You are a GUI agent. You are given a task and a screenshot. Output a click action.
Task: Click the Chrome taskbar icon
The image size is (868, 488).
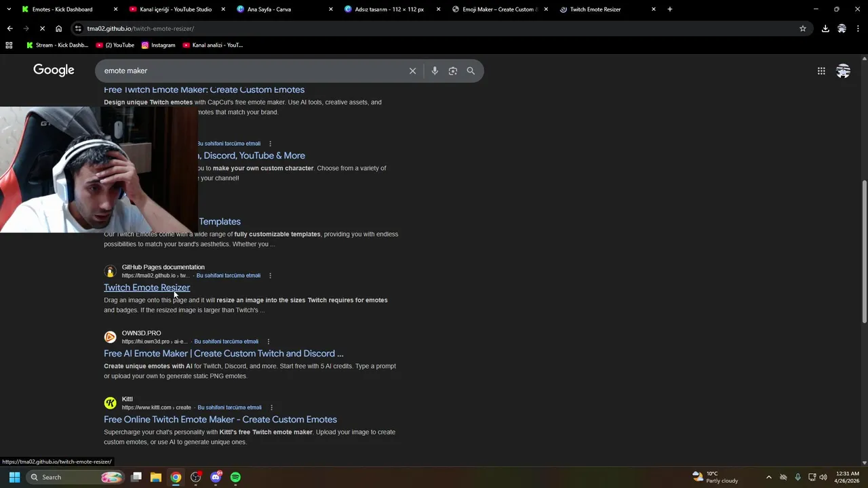pyautogui.click(x=176, y=477)
